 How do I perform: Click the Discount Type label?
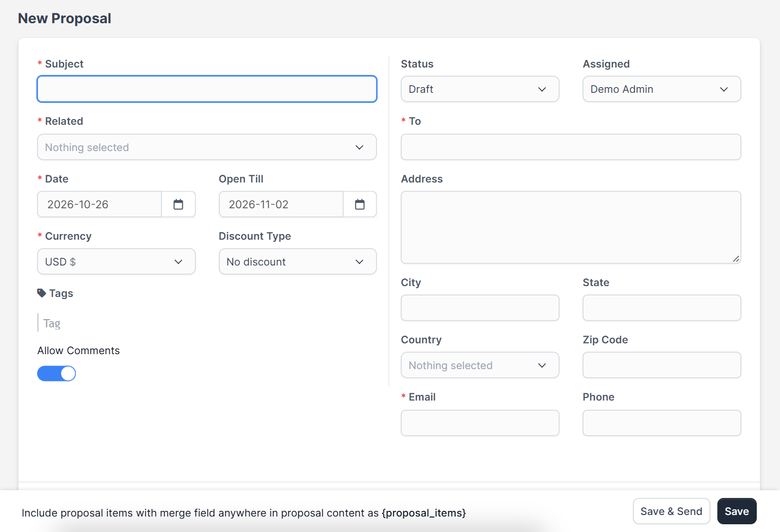click(x=255, y=236)
